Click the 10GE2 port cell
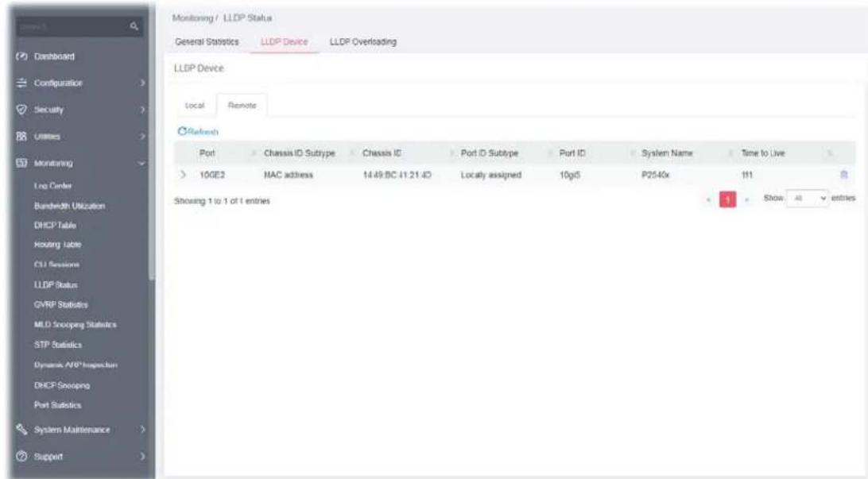The image size is (868, 479). coord(212,175)
